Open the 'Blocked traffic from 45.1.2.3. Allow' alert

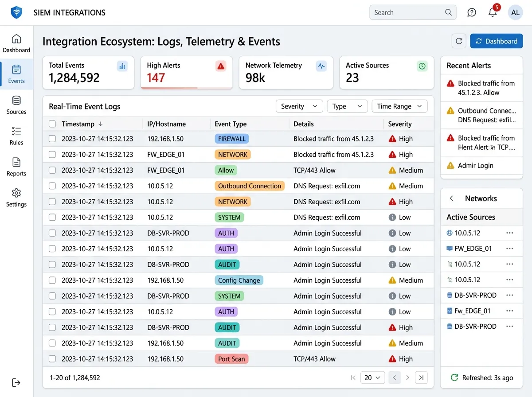pyautogui.click(x=481, y=88)
